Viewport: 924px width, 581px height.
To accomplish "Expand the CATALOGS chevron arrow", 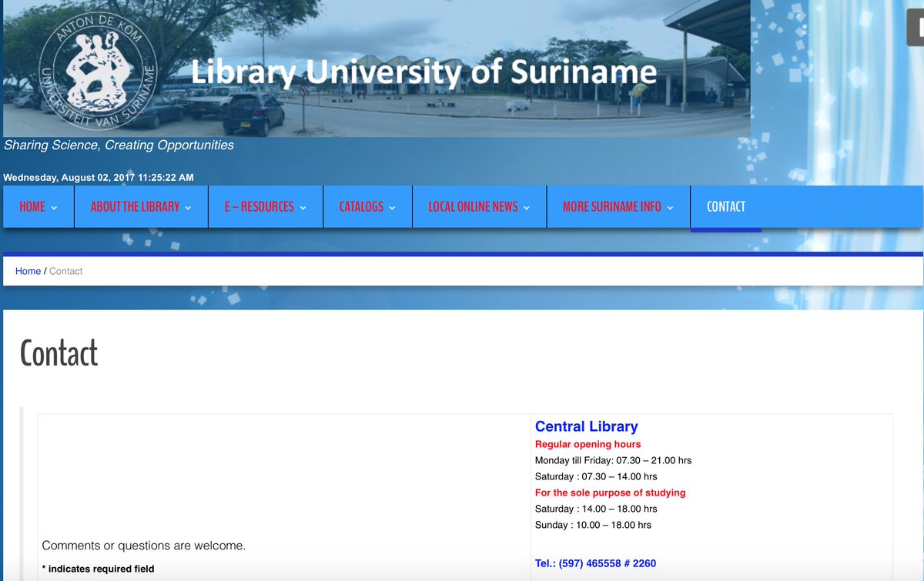I will click(392, 208).
